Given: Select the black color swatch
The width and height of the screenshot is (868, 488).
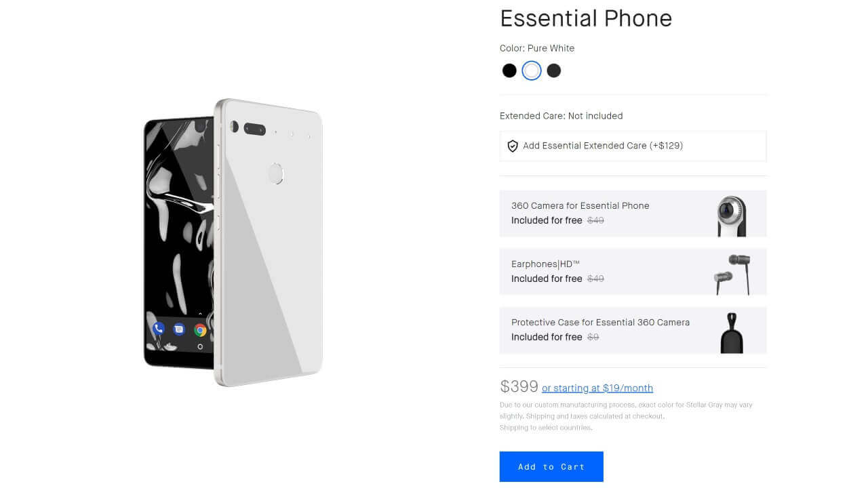Looking at the screenshot, I should pos(509,70).
